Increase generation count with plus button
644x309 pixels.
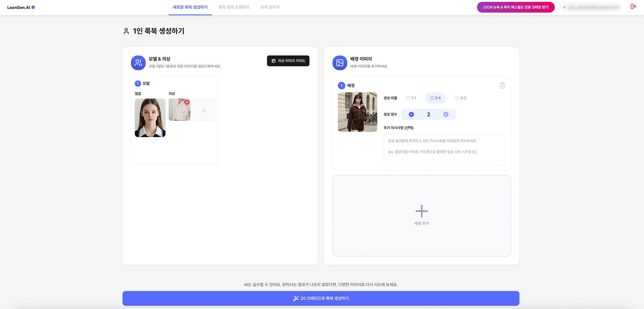click(446, 115)
